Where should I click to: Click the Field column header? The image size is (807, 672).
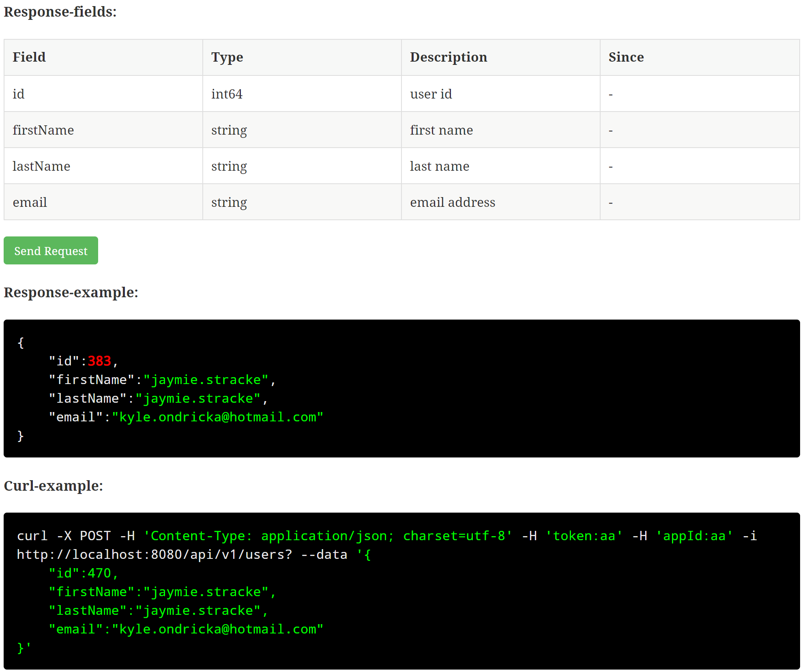[29, 57]
